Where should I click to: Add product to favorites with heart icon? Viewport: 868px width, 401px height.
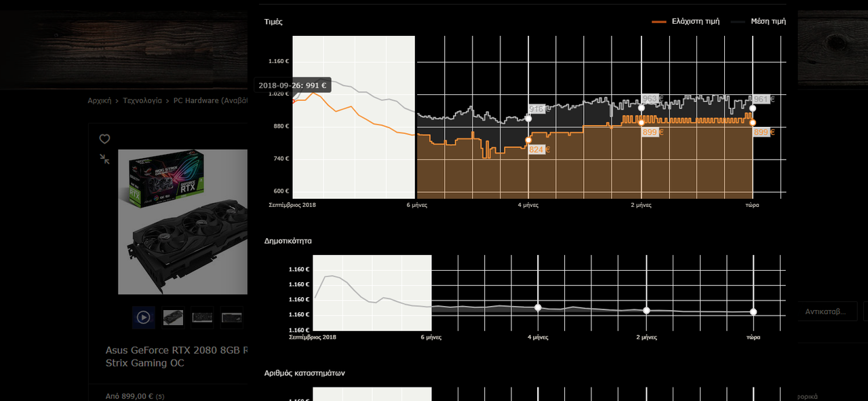(104, 139)
